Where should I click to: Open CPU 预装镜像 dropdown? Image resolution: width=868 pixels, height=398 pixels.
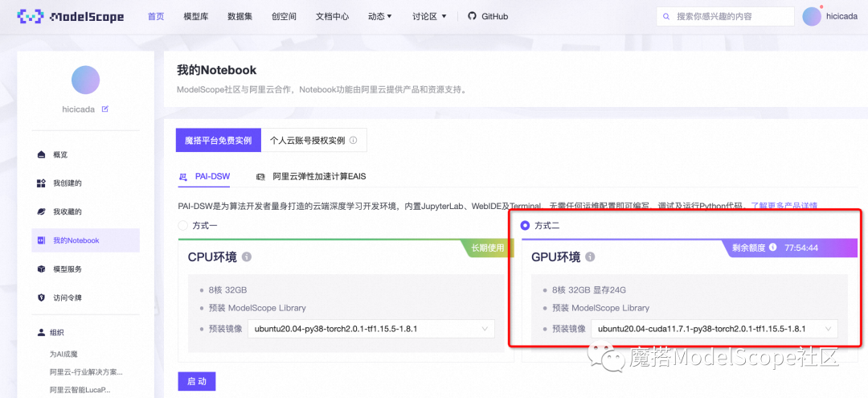click(x=371, y=329)
